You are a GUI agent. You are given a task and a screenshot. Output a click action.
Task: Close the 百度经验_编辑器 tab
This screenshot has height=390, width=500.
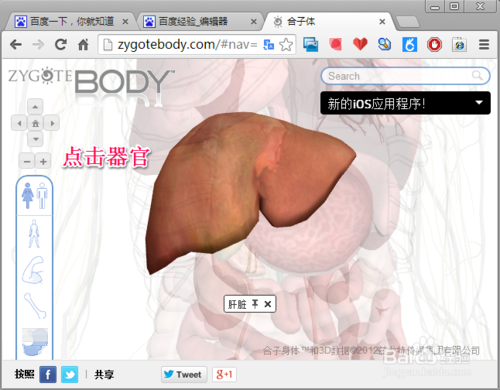point(254,22)
